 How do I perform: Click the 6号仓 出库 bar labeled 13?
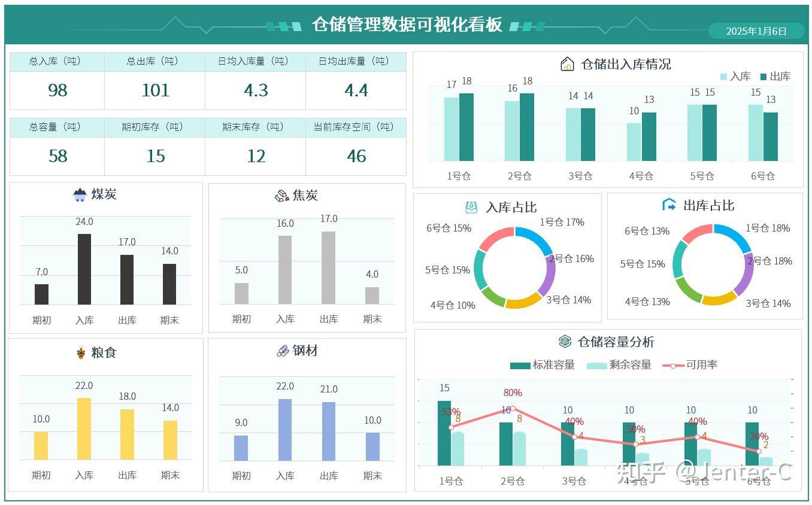[x=771, y=136]
